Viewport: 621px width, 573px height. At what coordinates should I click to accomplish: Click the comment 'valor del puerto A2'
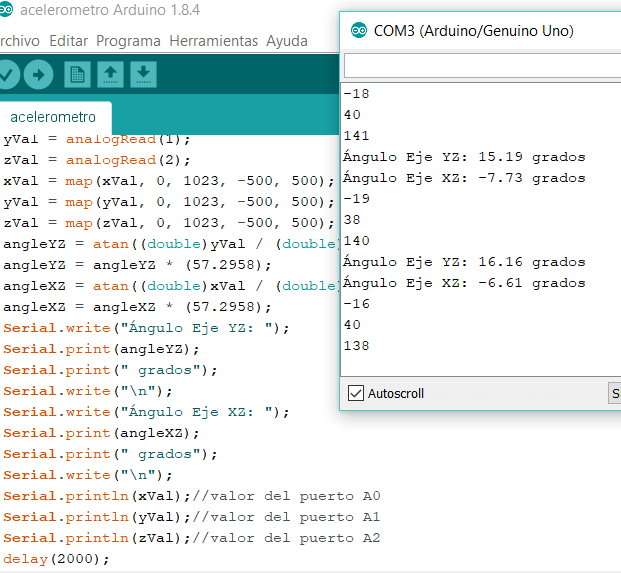[x=295, y=538]
